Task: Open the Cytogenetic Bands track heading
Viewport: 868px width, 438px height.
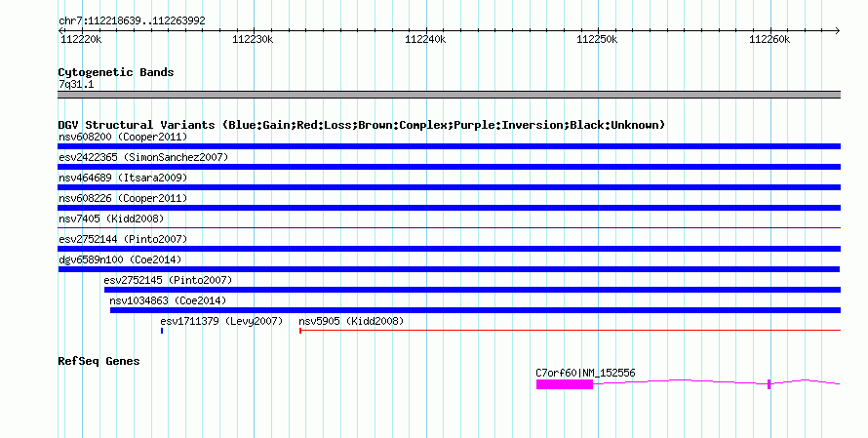Action: coord(116,72)
